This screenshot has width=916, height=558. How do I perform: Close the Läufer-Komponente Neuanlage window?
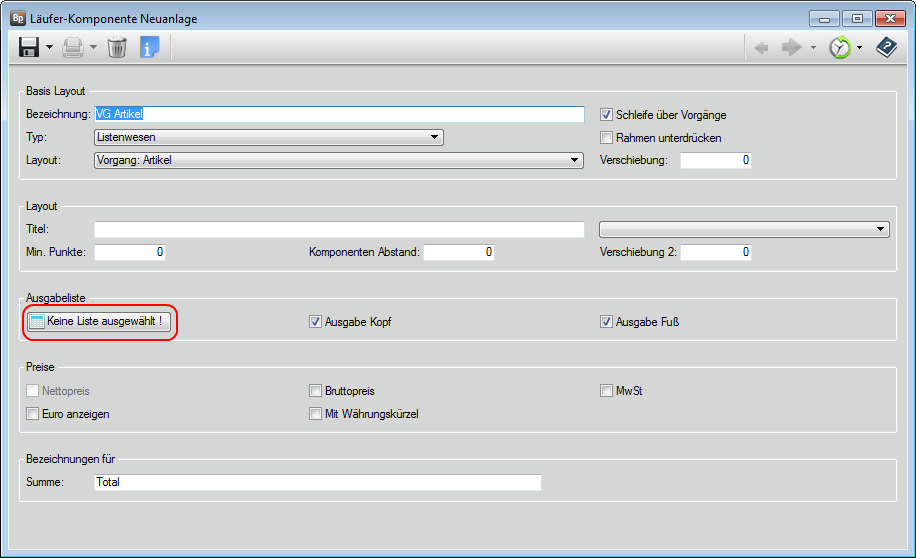[x=890, y=19]
